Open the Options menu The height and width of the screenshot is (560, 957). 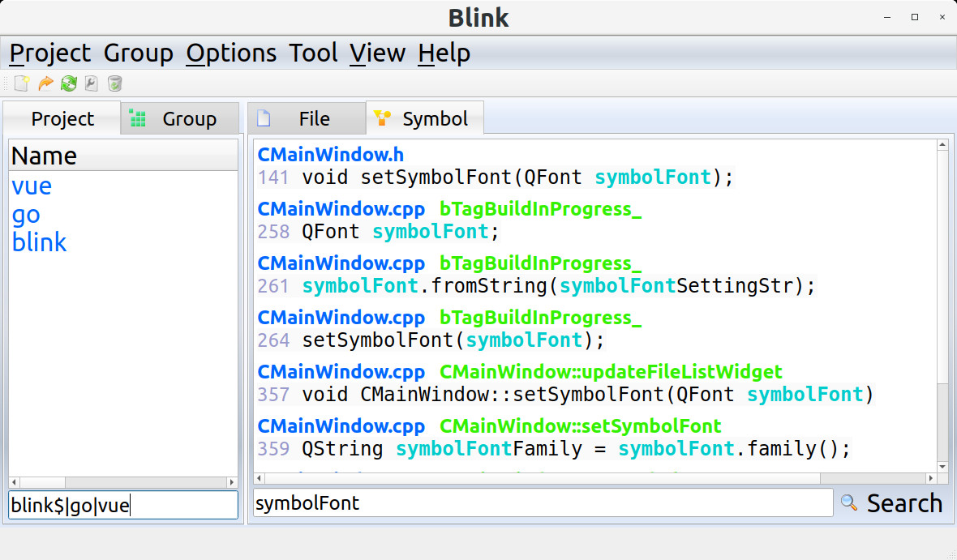click(x=231, y=53)
